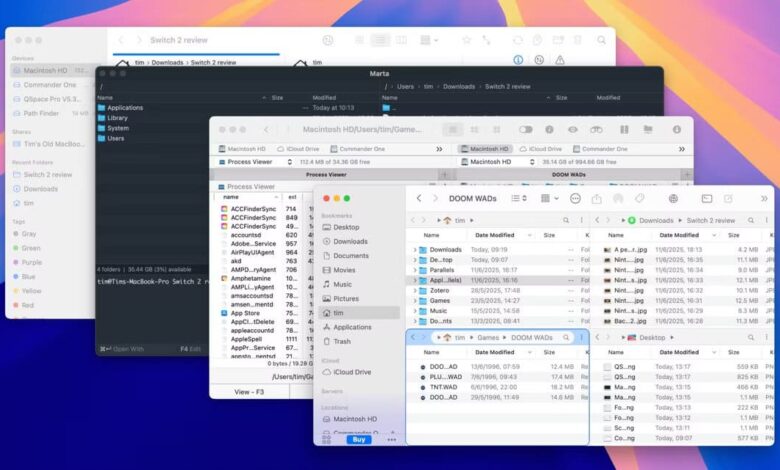The width and height of the screenshot is (780, 470).
Task: Expand the Parallels folder row
Action: (x=414, y=270)
